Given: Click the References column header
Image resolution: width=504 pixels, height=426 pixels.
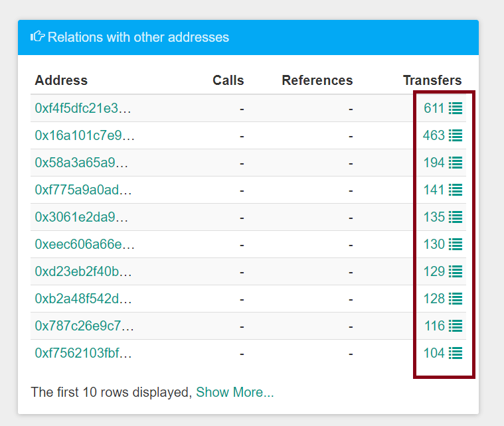Looking at the screenshot, I should 317,80.
